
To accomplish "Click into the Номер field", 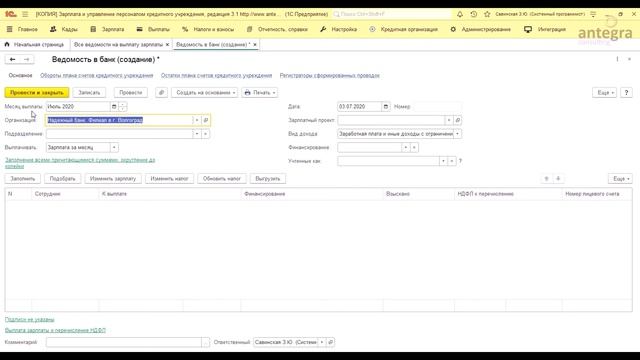I will pos(437,107).
